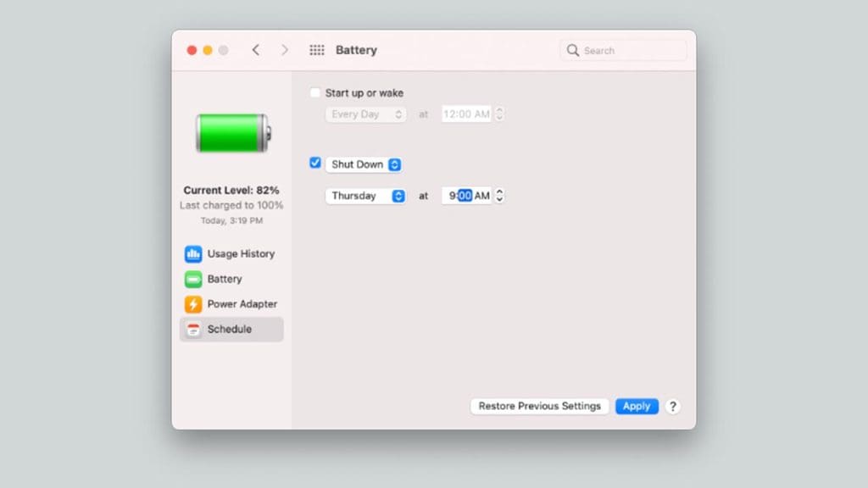Image resolution: width=868 pixels, height=488 pixels.
Task: Click the show-all preferences grid icon
Action: (316, 50)
